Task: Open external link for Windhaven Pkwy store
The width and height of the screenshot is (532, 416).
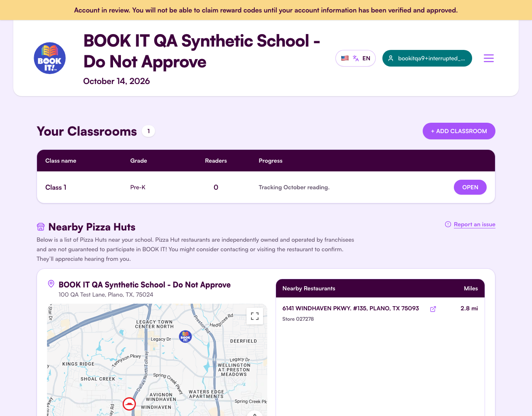Action: pyautogui.click(x=433, y=309)
